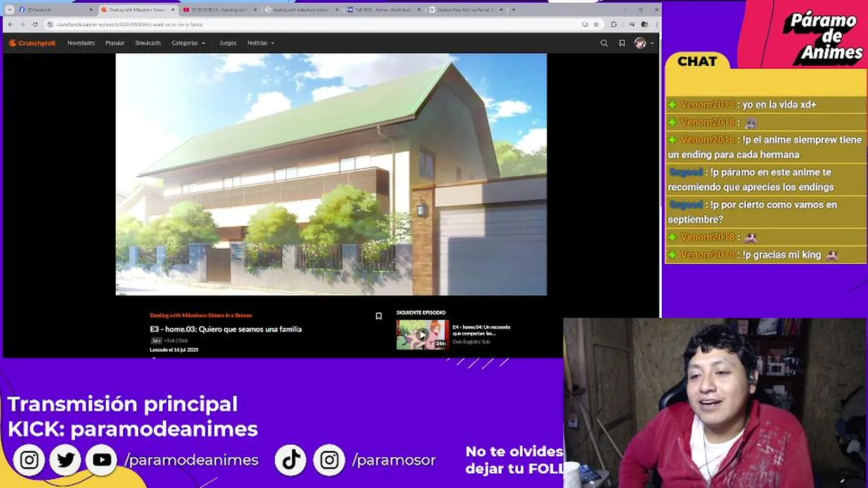
Task: Open the Juegos menu item
Action: 228,43
